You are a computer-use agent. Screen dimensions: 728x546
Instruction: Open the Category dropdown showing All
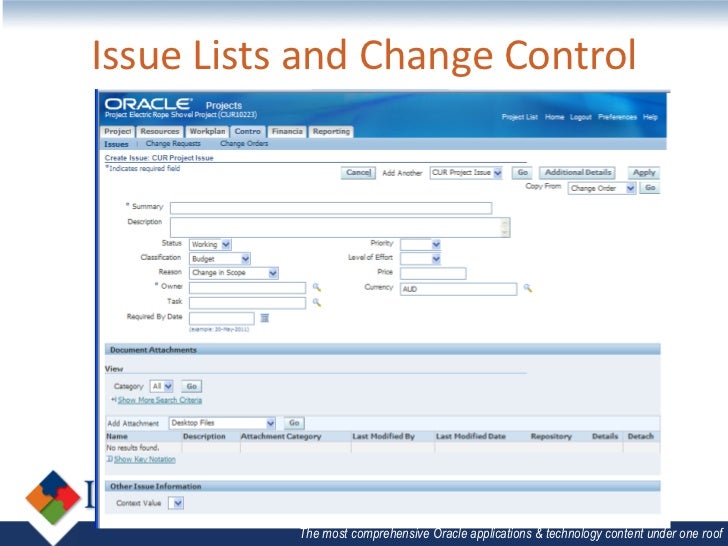[161, 386]
